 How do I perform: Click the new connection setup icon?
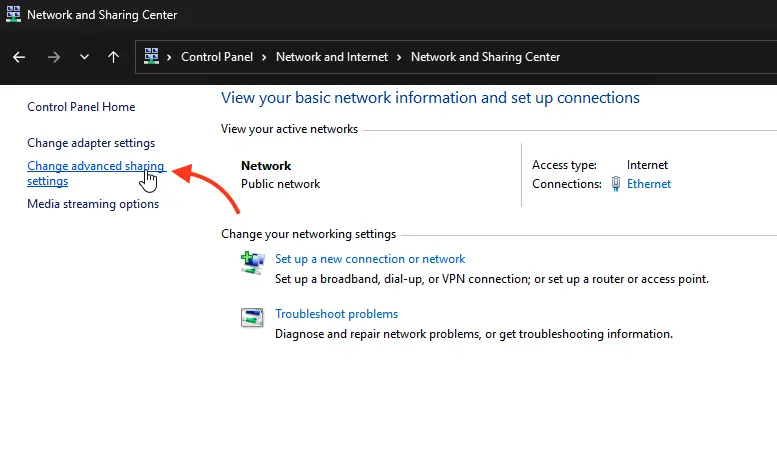tap(252, 263)
